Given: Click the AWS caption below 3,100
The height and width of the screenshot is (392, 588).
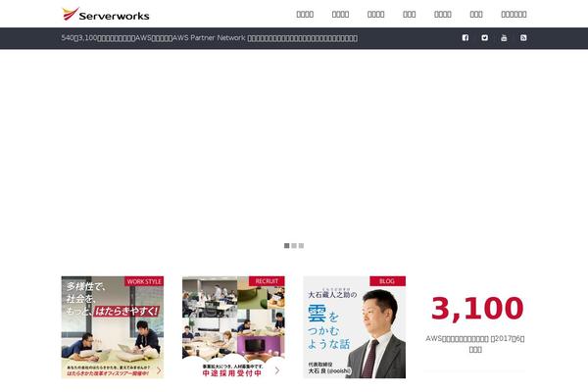Looking at the screenshot, I should [475, 342].
